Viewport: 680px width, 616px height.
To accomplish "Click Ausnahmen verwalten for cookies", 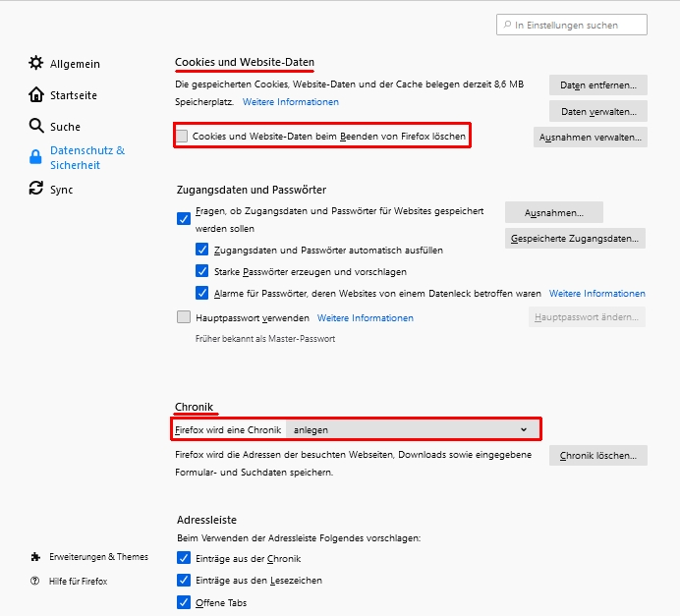I will click(x=590, y=138).
